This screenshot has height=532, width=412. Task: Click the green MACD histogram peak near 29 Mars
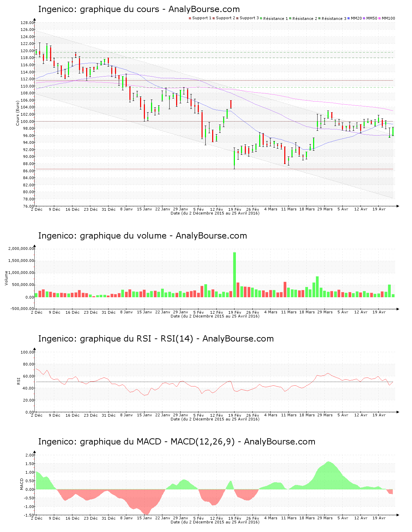pos(329,475)
